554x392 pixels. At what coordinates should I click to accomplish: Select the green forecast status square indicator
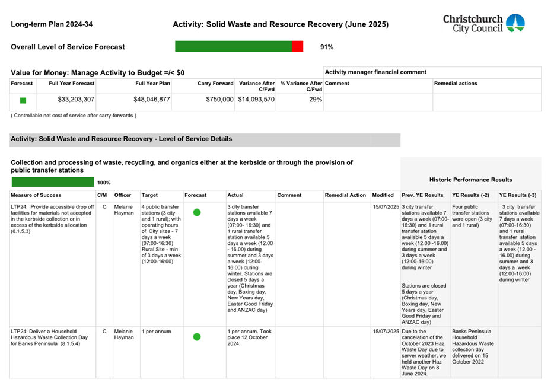click(x=22, y=100)
